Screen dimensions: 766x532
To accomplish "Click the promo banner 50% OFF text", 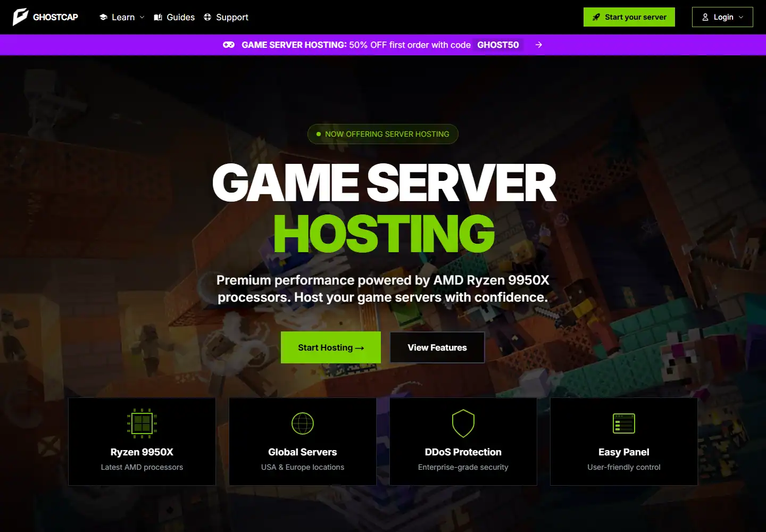I will click(x=410, y=45).
